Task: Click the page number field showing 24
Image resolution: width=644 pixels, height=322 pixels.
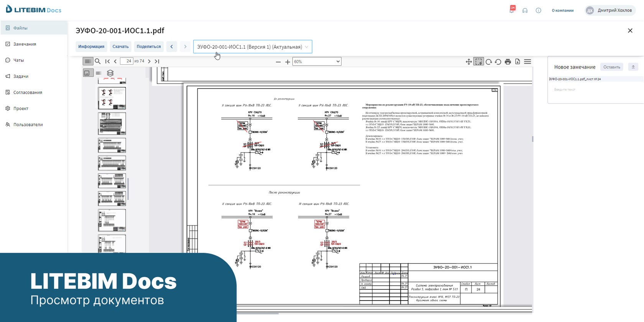Action: coord(126,61)
